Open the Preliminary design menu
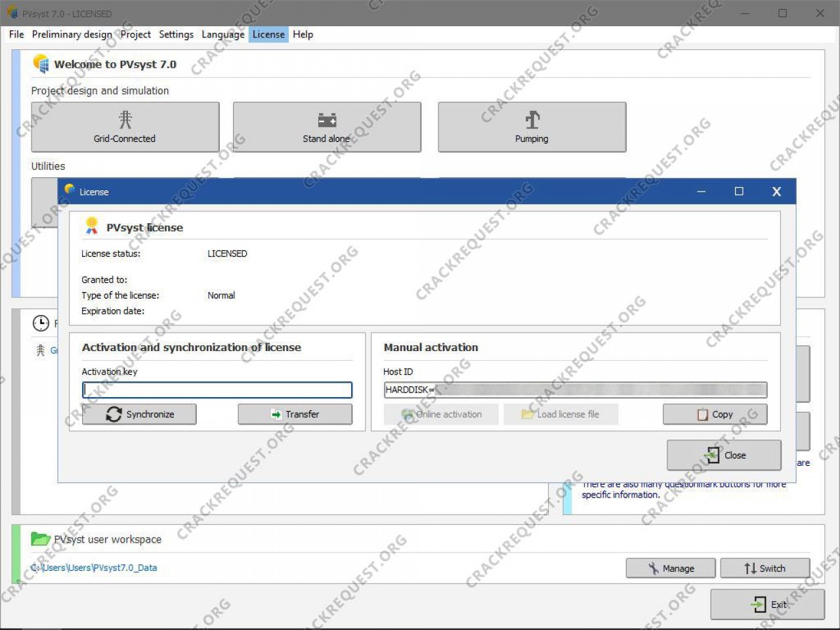Image resolution: width=840 pixels, height=630 pixels. click(x=72, y=34)
